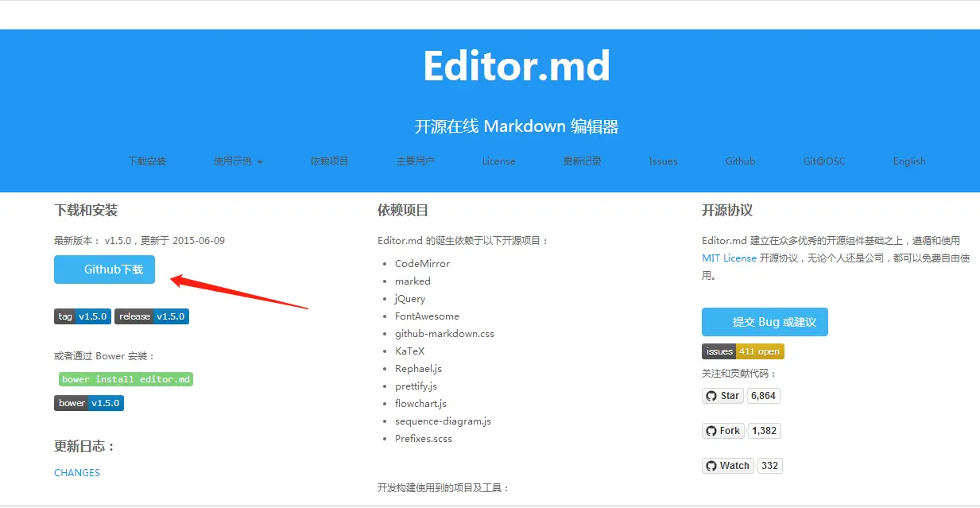Open the 更新记录 nav item

[582, 161]
